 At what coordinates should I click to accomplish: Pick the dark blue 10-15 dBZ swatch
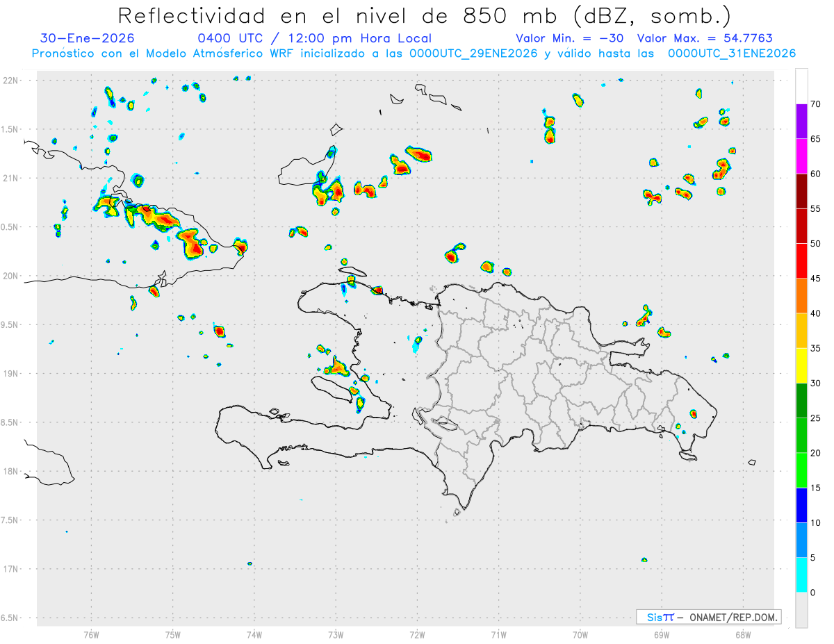coord(801,505)
